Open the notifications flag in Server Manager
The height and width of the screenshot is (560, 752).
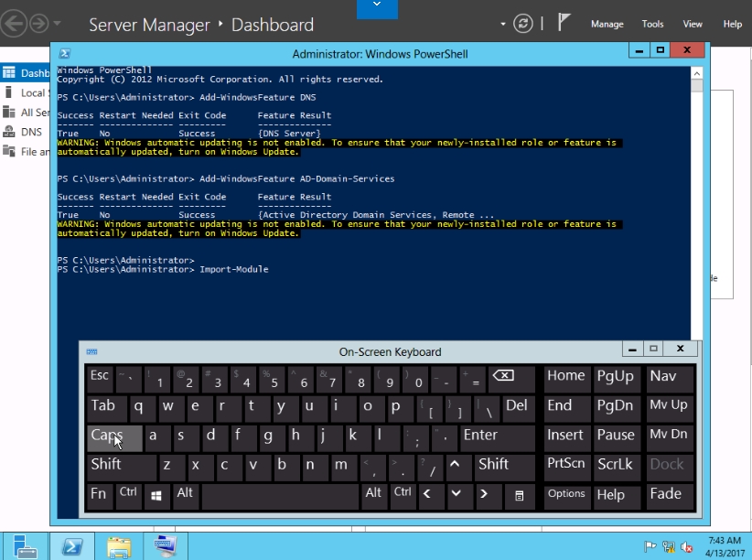(564, 24)
